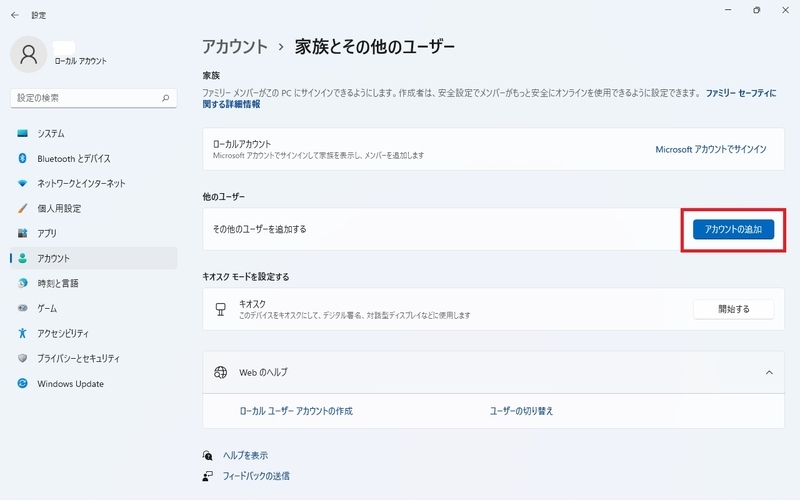Screen dimensions: 800x500
Task: Click the help headset icon
Action: pos(207,455)
